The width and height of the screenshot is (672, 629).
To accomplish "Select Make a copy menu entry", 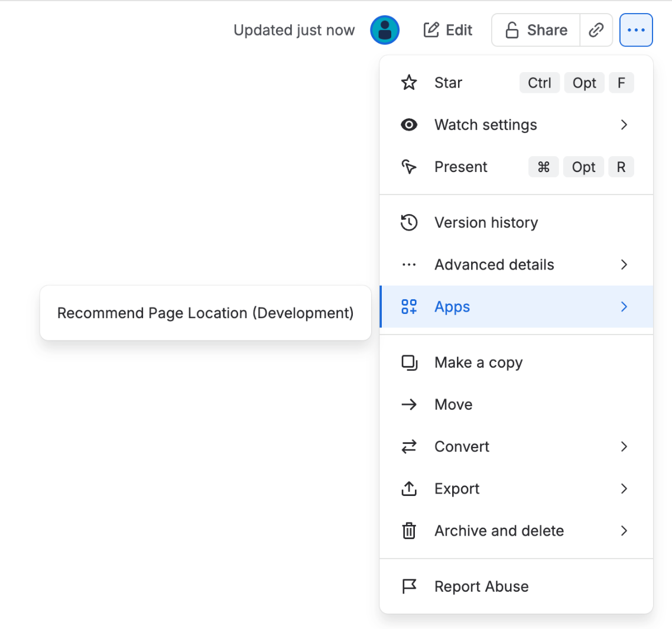I will coord(517,363).
